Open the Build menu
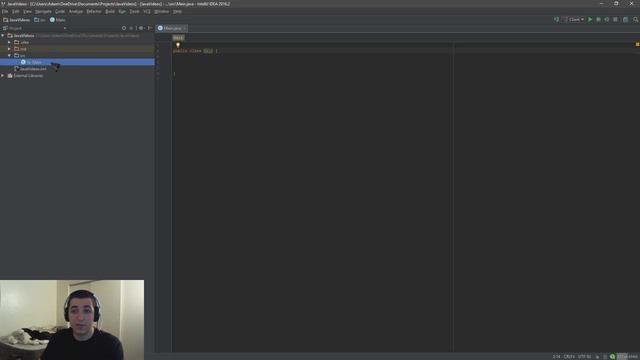Screen dimensions: 640x360 [x=110, y=11]
